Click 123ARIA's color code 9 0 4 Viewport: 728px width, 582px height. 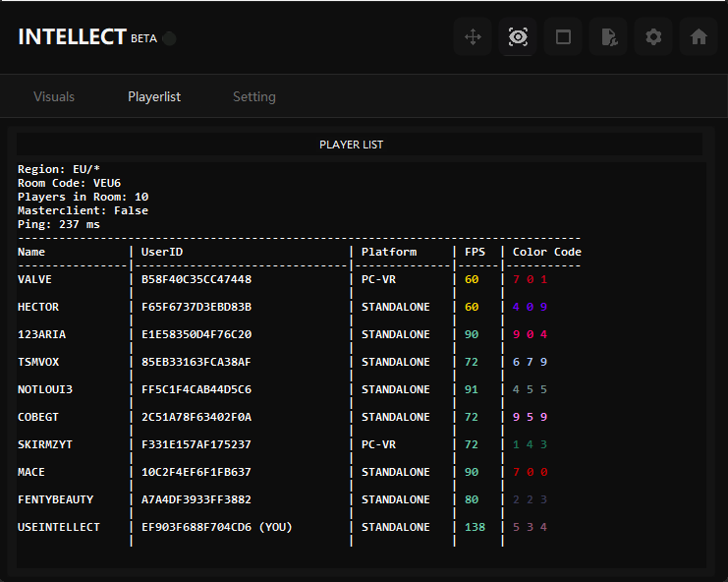click(x=530, y=334)
